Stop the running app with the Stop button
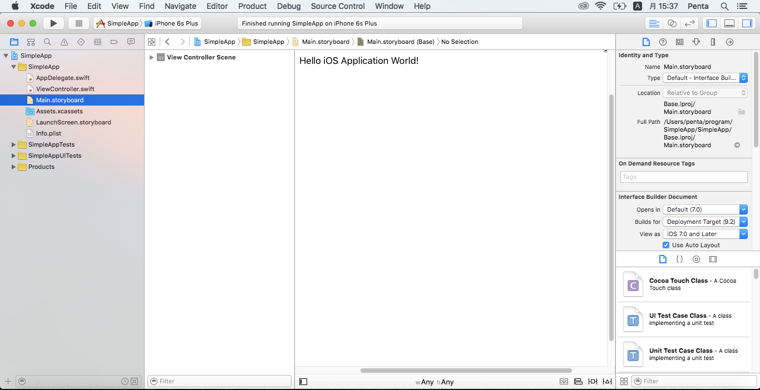This screenshot has height=390, width=760. (x=79, y=23)
